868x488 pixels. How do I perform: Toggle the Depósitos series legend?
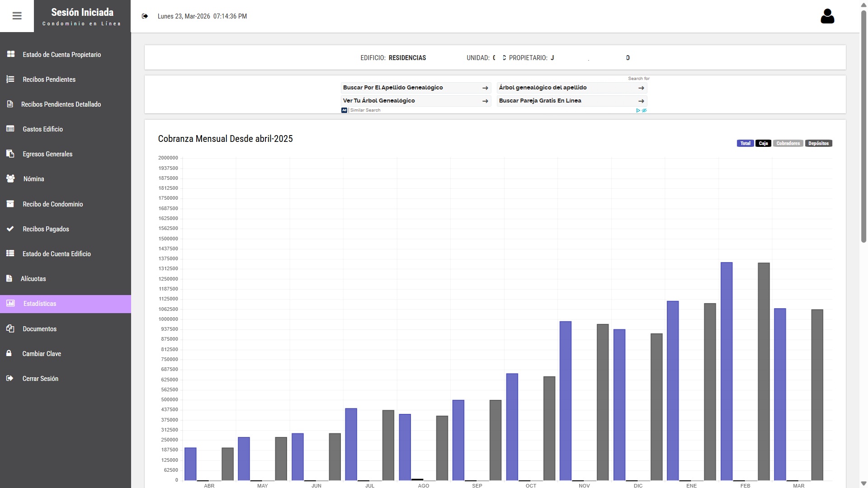(818, 143)
